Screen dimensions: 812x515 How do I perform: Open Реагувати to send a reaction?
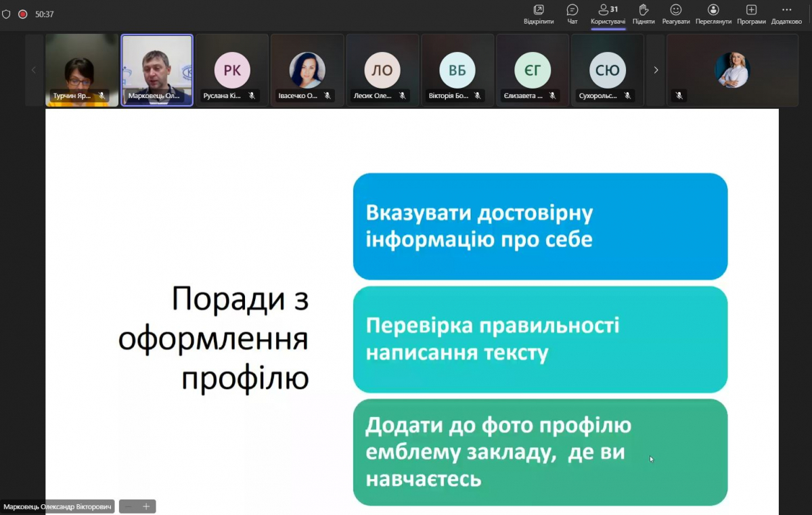click(x=676, y=14)
